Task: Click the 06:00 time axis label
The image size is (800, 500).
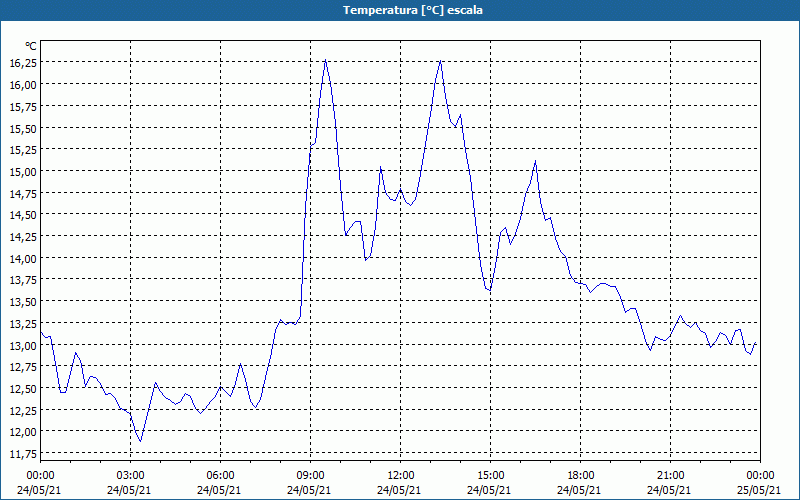Action: (x=220, y=476)
